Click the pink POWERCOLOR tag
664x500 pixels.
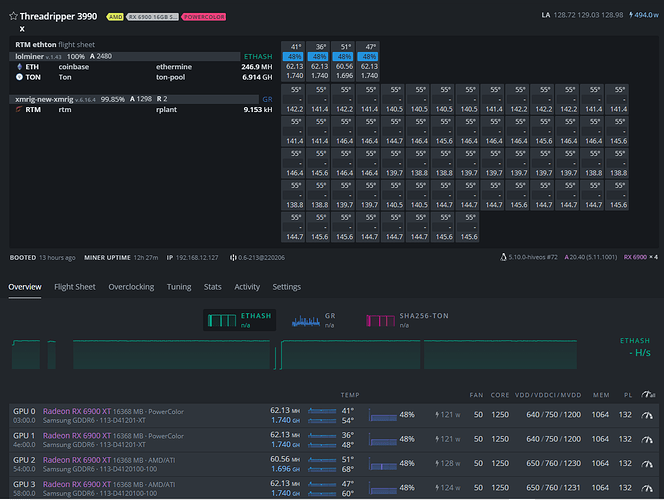tap(204, 17)
